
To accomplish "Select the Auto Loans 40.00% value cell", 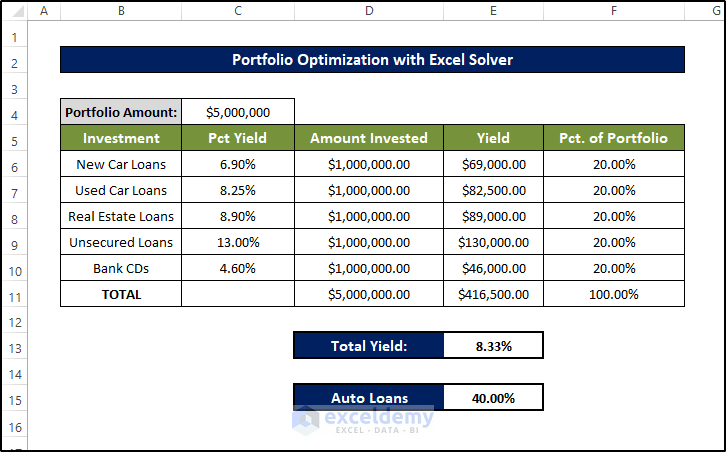I will [493, 398].
